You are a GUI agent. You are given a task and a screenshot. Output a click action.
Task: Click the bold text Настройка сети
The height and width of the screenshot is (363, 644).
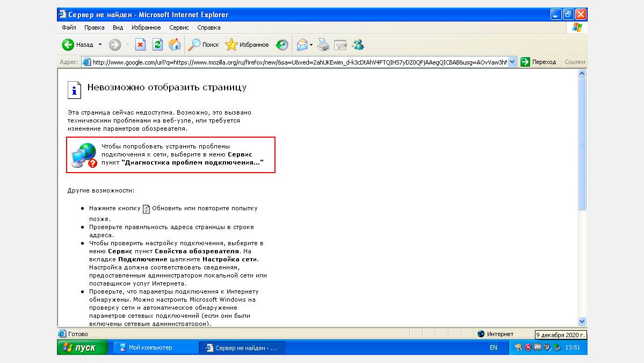[x=229, y=259]
